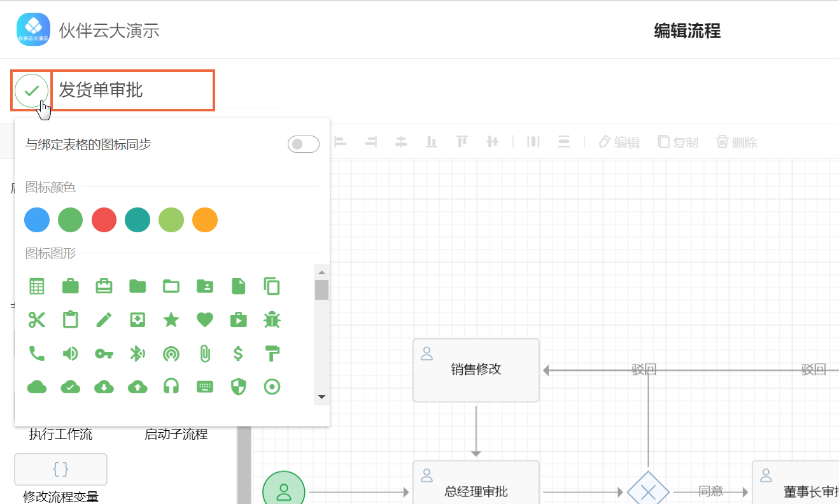Click the 编辑 edit button
Viewport: 839px width, 504px height.
[x=619, y=142]
